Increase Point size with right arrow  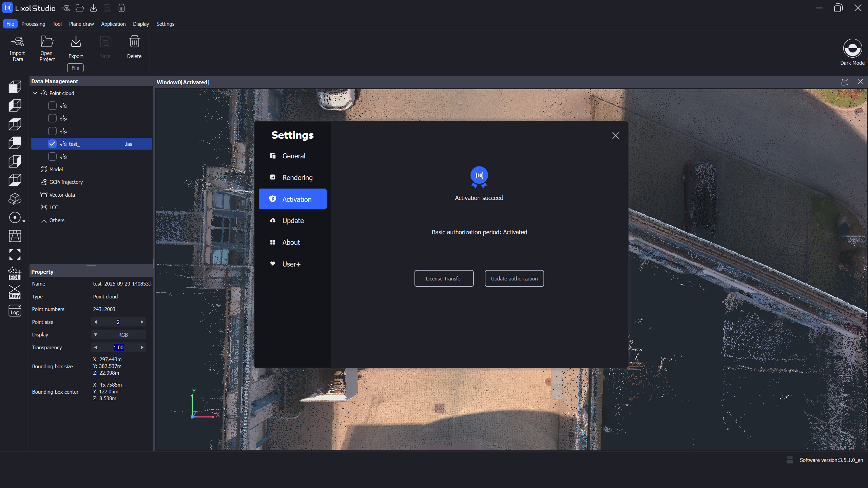click(x=142, y=322)
